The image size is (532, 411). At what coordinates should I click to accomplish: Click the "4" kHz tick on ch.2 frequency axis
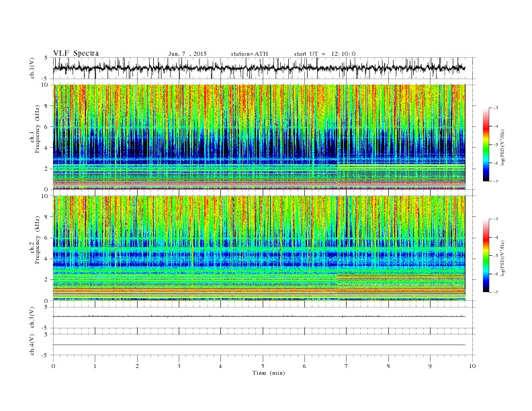coord(47,259)
